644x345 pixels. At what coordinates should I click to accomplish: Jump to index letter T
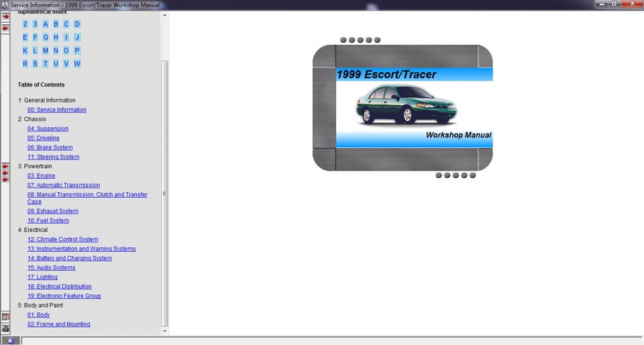pos(46,64)
